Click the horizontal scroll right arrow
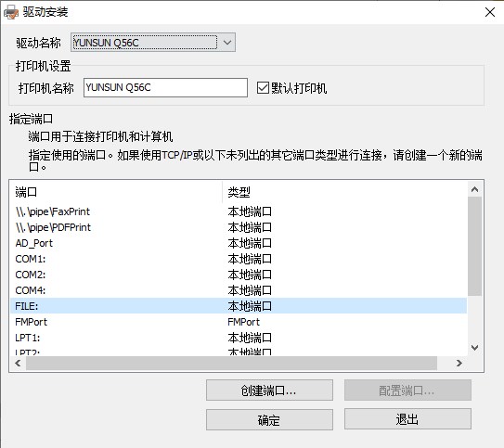 point(459,364)
